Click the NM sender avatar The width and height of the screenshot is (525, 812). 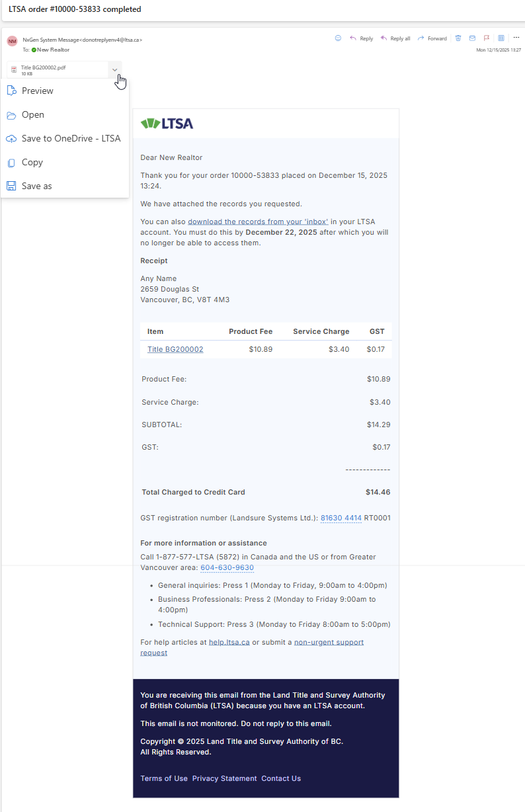pyautogui.click(x=12, y=41)
